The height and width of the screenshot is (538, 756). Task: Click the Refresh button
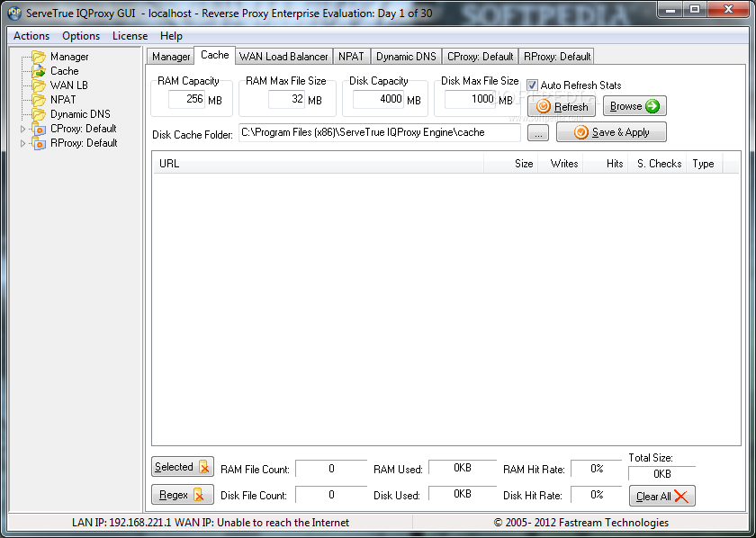pos(562,106)
